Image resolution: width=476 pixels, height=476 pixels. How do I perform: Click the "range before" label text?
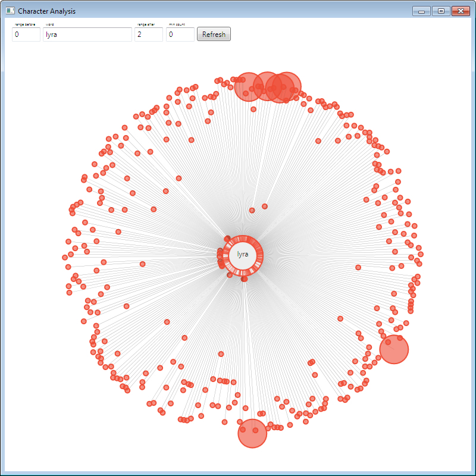[25, 24]
